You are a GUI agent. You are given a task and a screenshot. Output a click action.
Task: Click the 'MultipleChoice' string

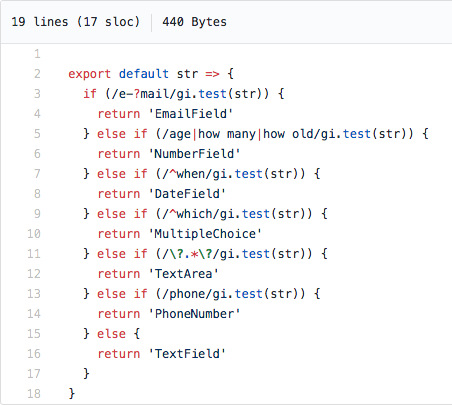click(205, 234)
